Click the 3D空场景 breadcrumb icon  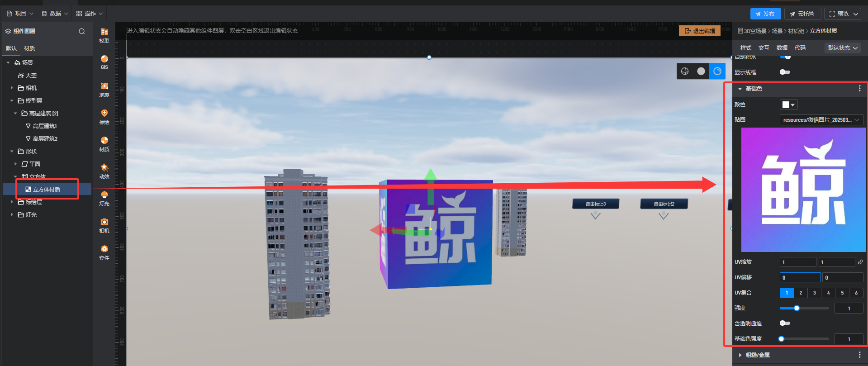[x=740, y=31]
